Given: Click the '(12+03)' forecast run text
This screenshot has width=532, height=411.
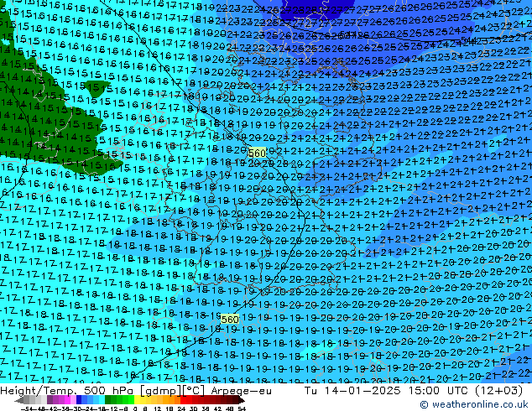Looking at the screenshot, I should coord(500,391).
